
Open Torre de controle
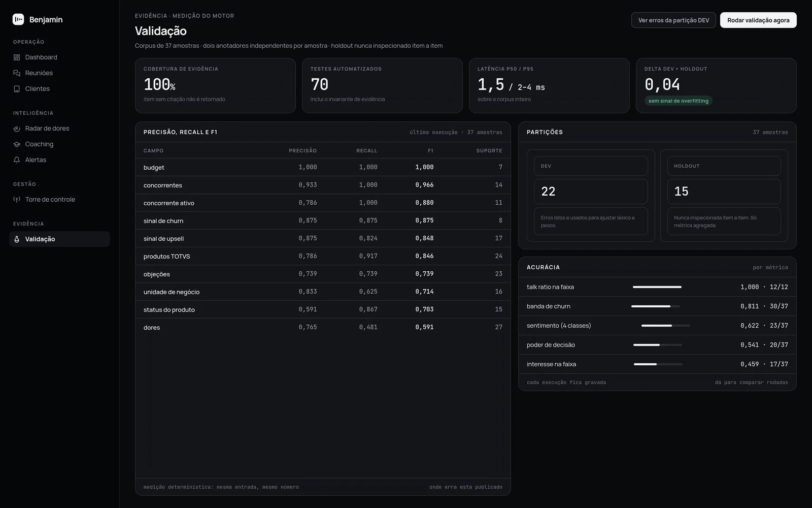[59, 200]
